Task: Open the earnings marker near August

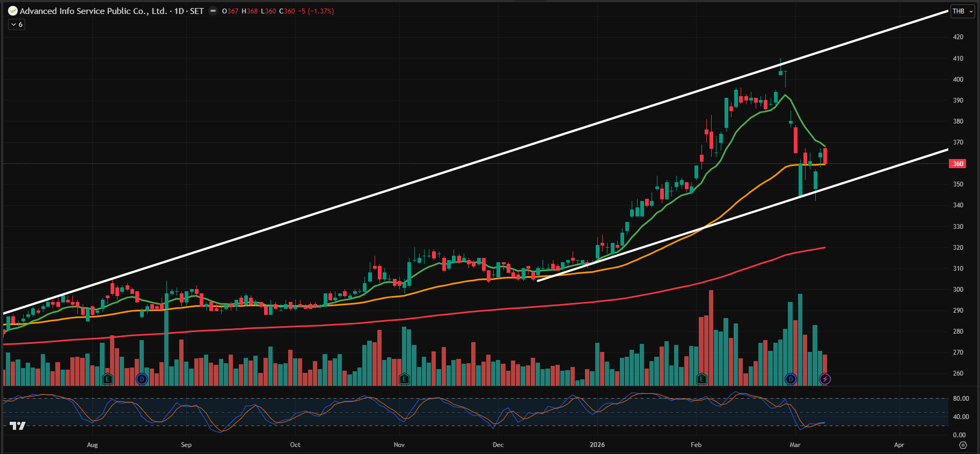Action: 107,379
